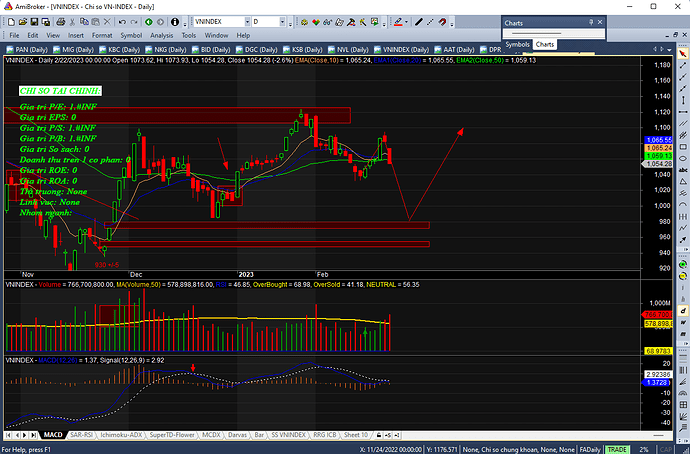The height and width of the screenshot is (454, 690).
Task: Open the VNINDEX symbol dropdown
Action: click(247, 22)
